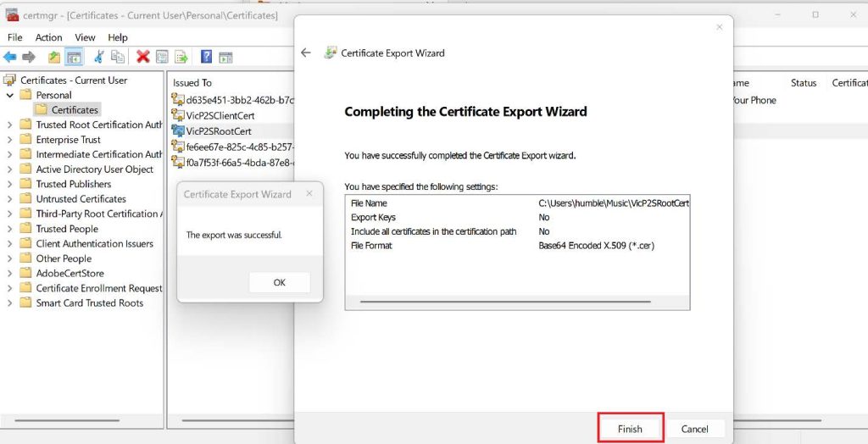Open the View menu

coord(85,37)
